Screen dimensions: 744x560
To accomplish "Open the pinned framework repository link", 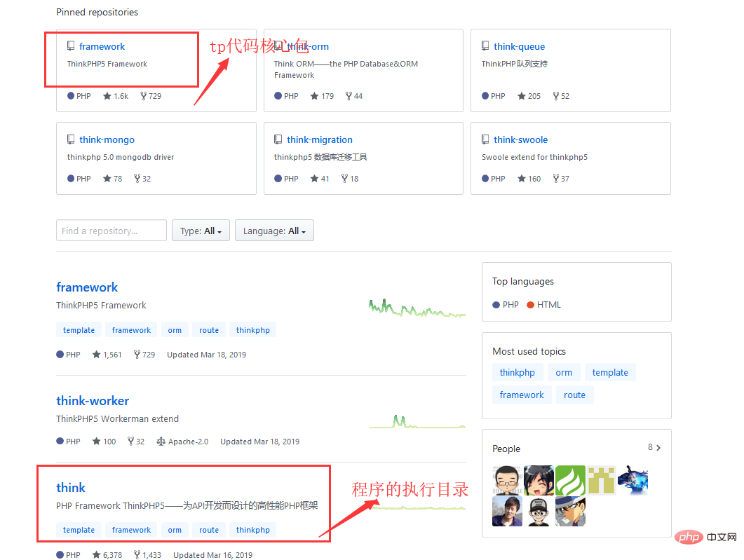I will [102, 46].
